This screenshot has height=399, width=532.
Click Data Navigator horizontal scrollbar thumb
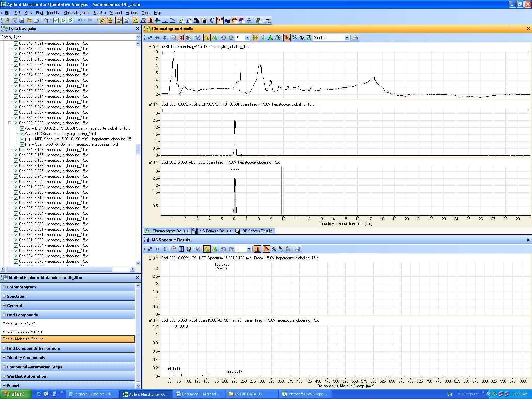60,269
